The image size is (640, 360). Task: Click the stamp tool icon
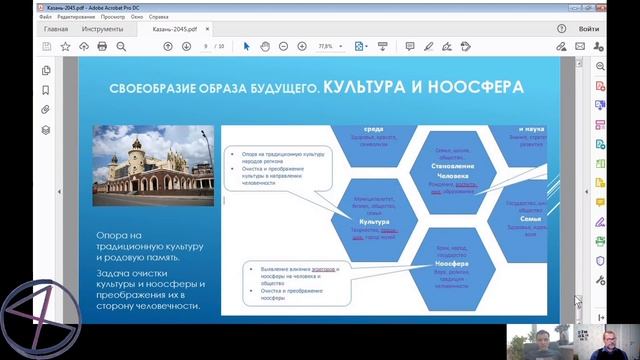click(466, 47)
